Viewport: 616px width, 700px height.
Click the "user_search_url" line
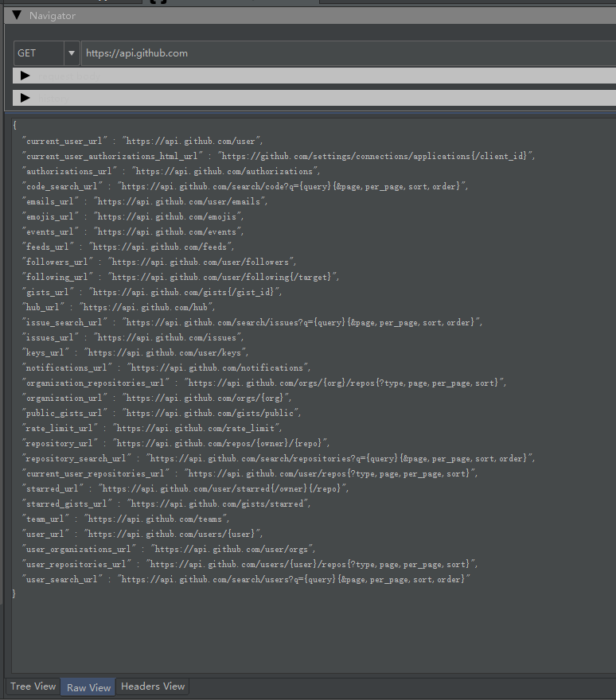247,580
